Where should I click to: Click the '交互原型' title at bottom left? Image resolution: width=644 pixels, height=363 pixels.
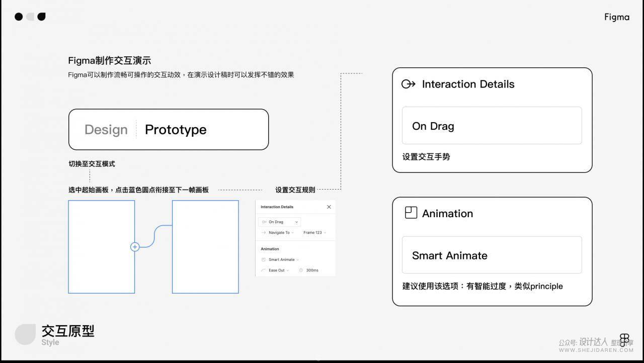68,331
